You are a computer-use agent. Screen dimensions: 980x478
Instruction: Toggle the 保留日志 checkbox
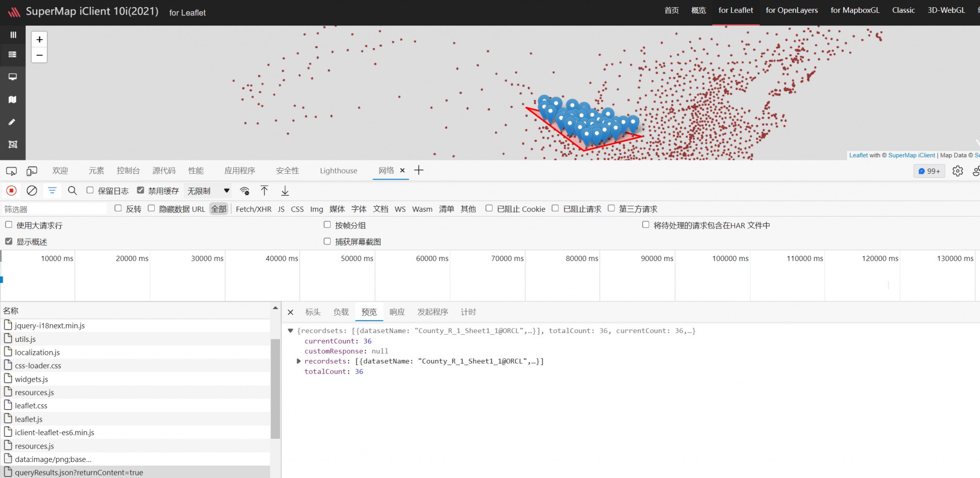tap(90, 190)
